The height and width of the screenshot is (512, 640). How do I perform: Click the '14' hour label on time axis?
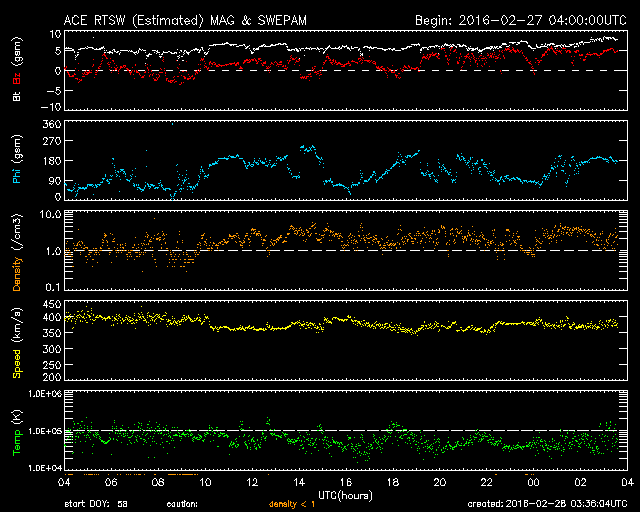pyautogui.click(x=299, y=482)
